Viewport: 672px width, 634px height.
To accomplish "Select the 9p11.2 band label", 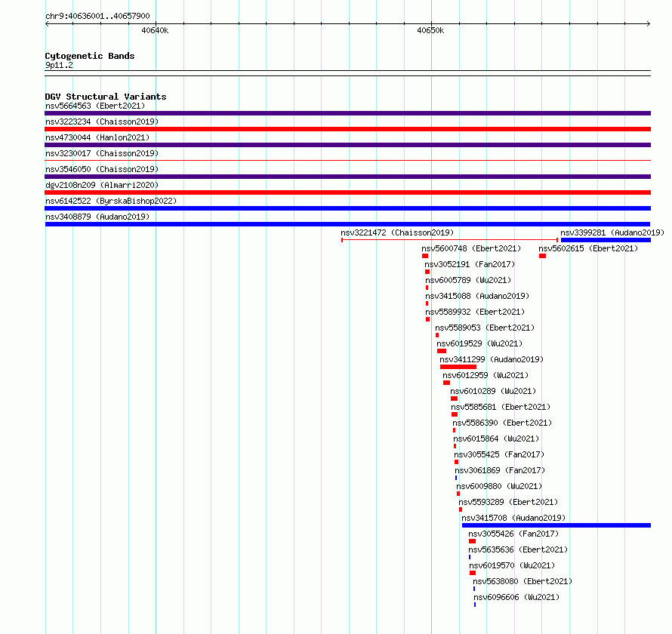I will pyautogui.click(x=59, y=65).
